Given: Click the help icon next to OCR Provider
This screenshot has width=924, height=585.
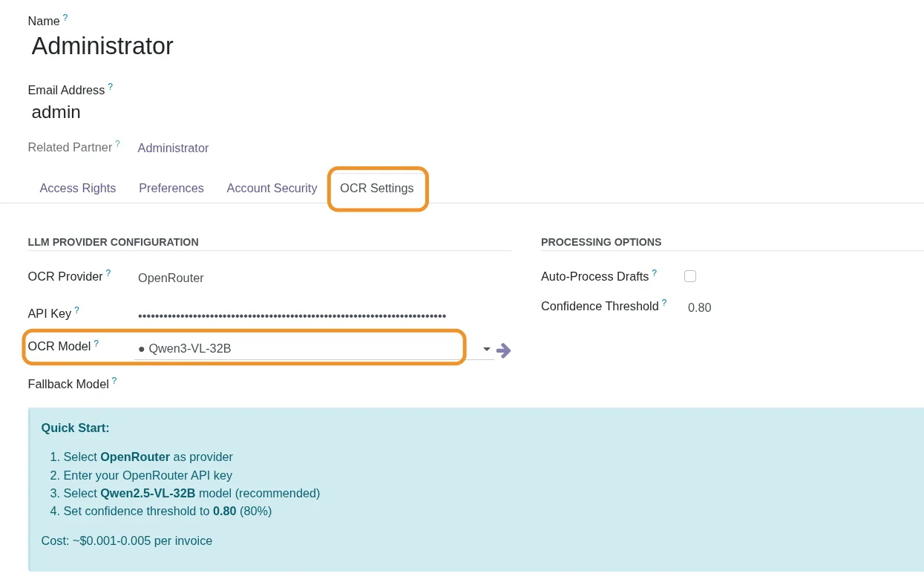Looking at the screenshot, I should (108, 273).
